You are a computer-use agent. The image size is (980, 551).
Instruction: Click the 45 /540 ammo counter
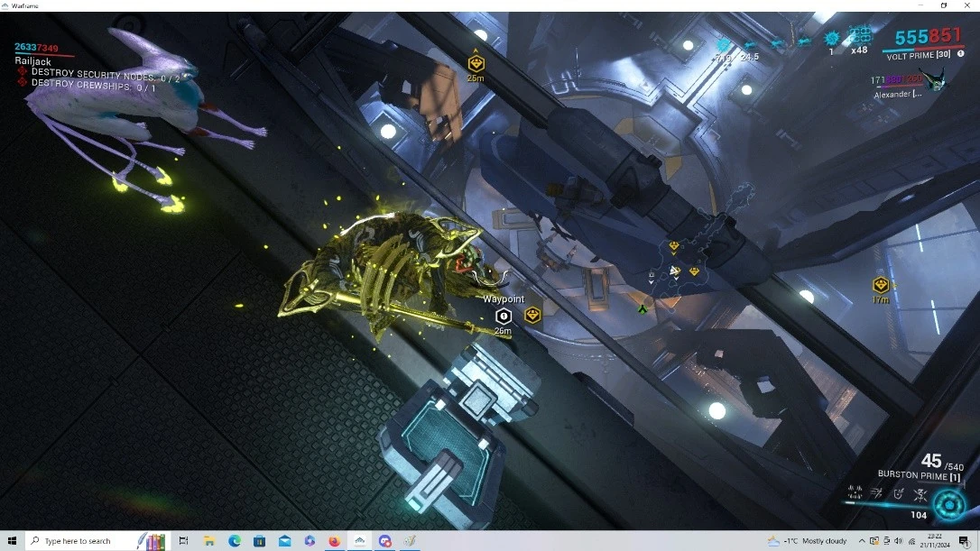click(941, 462)
